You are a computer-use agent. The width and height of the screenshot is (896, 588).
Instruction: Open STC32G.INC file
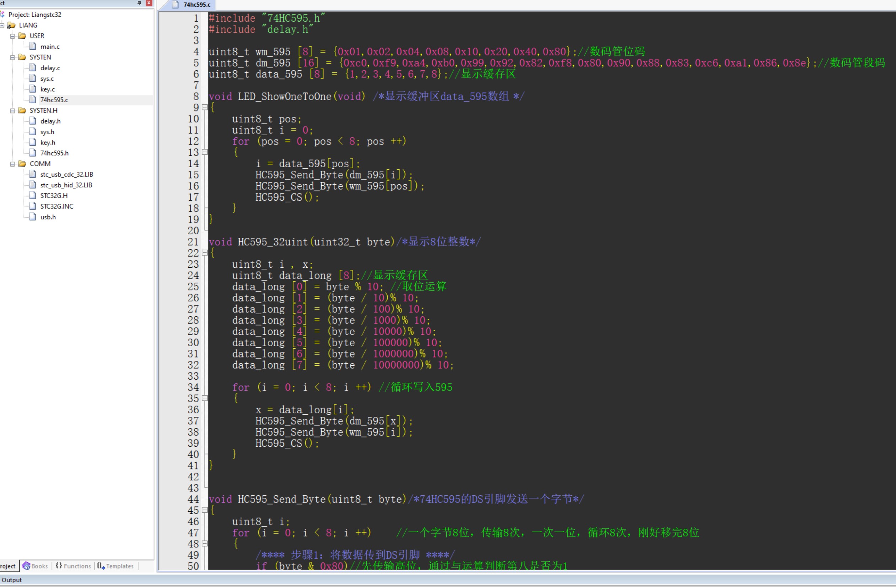(57, 206)
